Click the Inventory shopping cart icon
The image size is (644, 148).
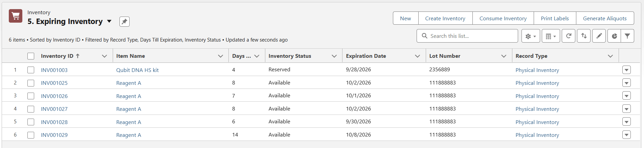pyautogui.click(x=16, y=16)
